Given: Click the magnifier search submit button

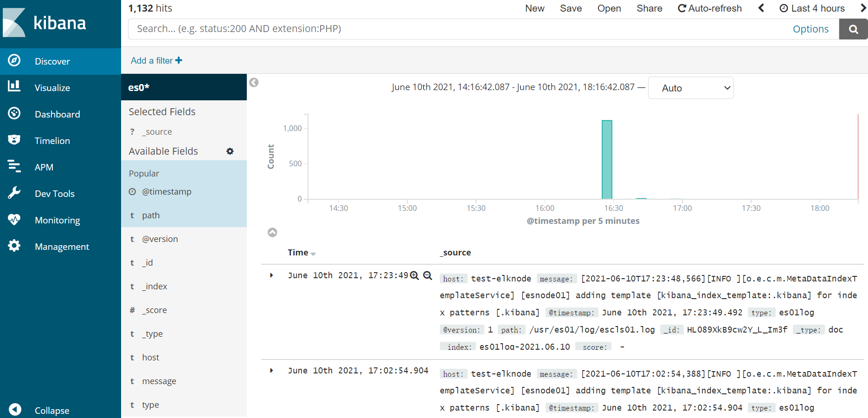Looking at the screenshot, I should pyautogui.click(x=853, y=29).
